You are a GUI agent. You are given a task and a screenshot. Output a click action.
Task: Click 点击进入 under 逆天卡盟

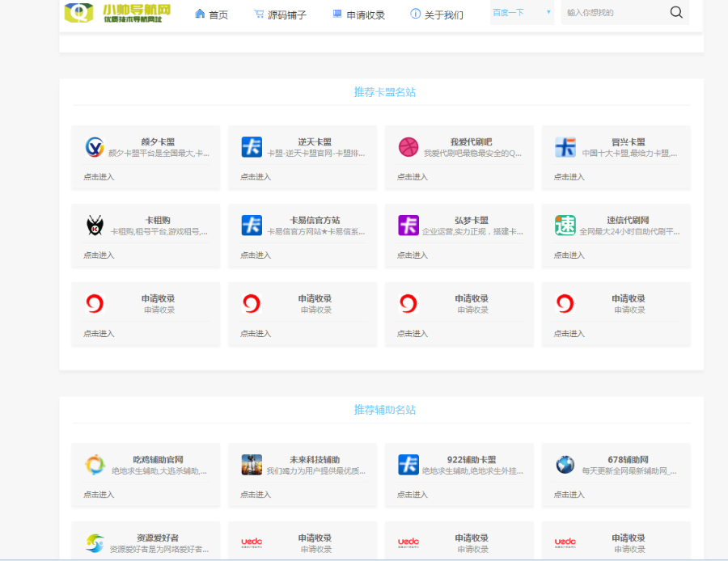(256, 177)
